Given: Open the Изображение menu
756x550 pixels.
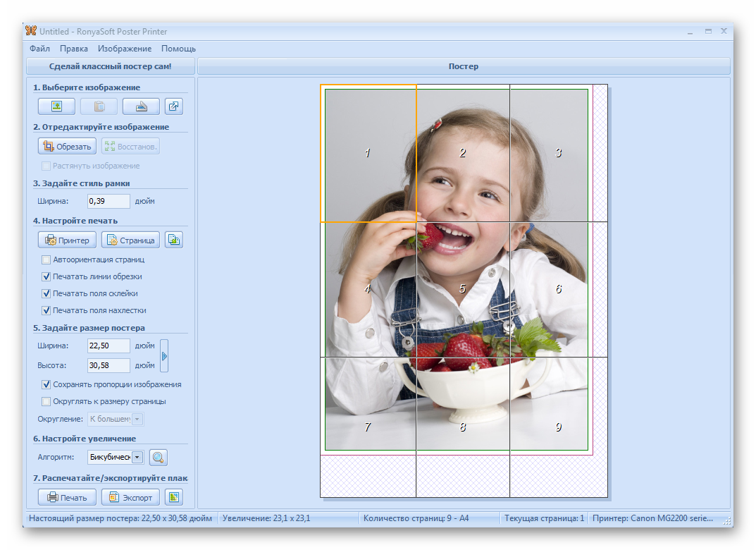Looking at the screenshot, I should (125, 49).
